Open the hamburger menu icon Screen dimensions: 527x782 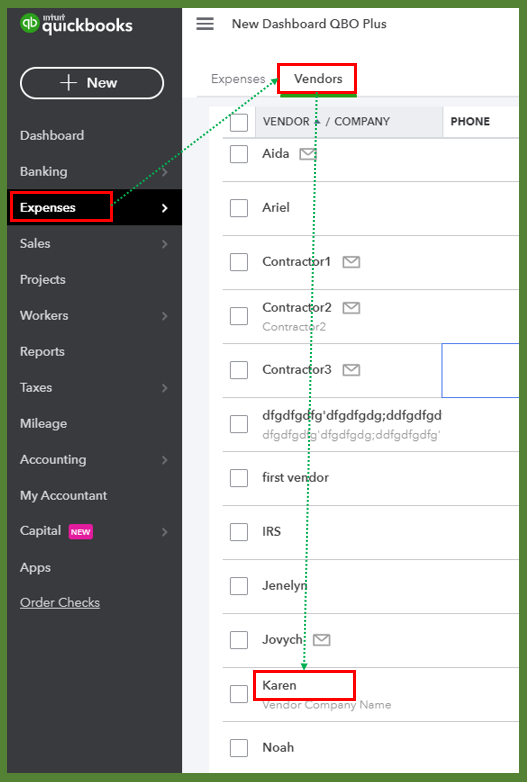pyautogui.click(x=205, y=23)
